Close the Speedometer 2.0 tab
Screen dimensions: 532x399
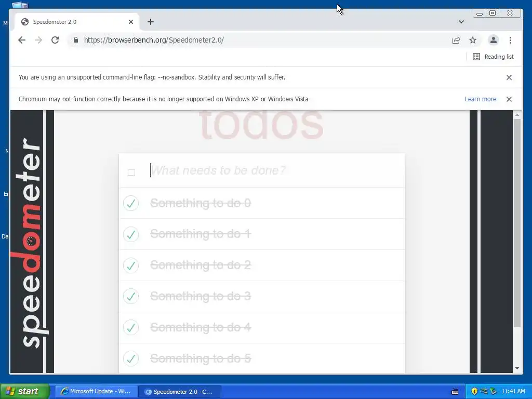(131, 22)
